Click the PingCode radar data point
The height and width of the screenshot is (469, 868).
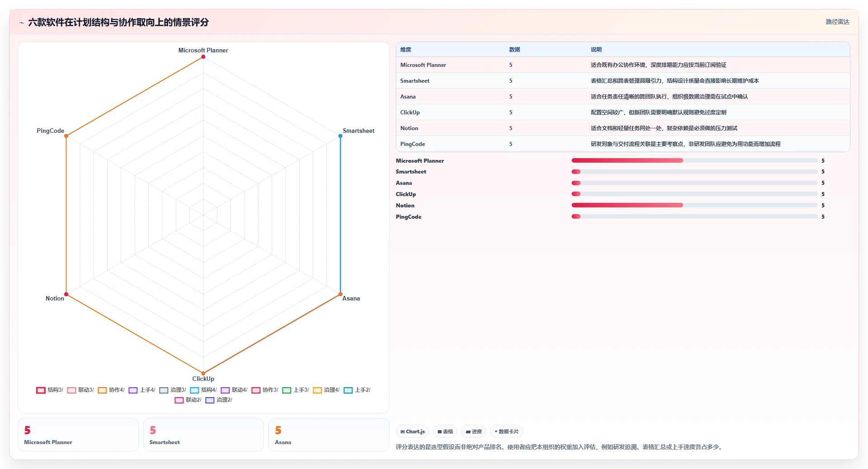pyautogui.click(x=66, y=136)
